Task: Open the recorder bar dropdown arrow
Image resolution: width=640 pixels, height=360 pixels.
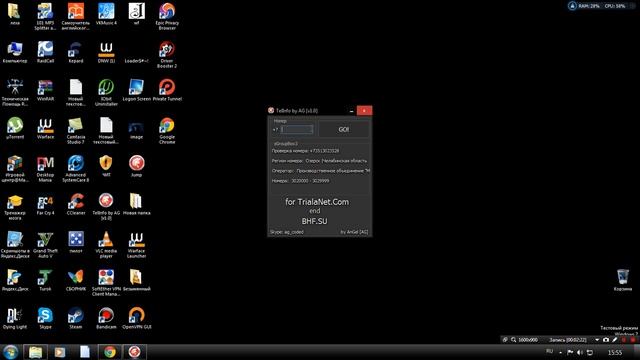Action: pos(597,340)
